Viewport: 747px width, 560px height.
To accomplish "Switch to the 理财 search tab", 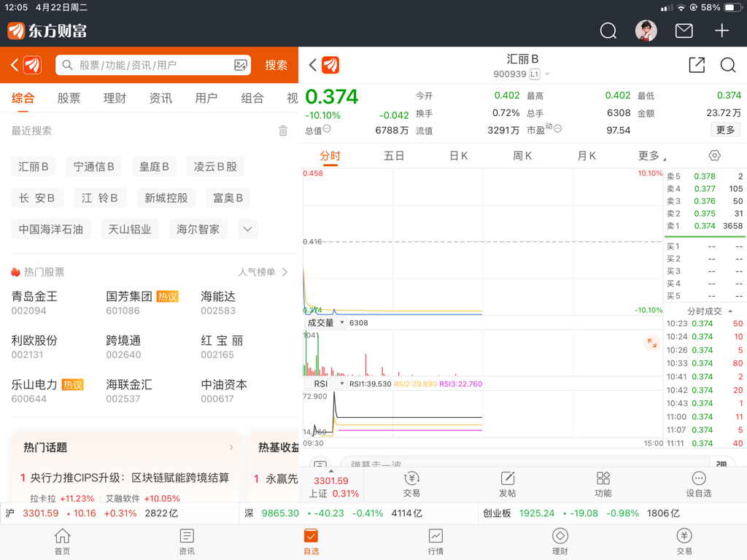I will pyautogui.click(x=115, y=98).
